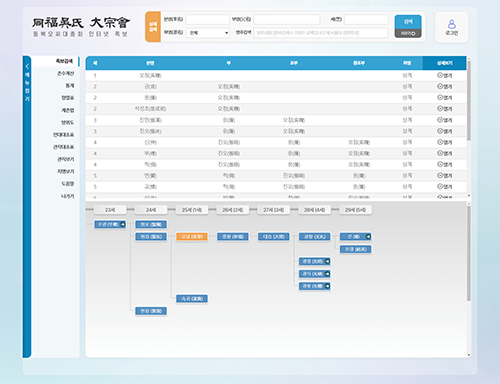
Task: Select the 26세 column tree node
Action: (x=233, y=237)
